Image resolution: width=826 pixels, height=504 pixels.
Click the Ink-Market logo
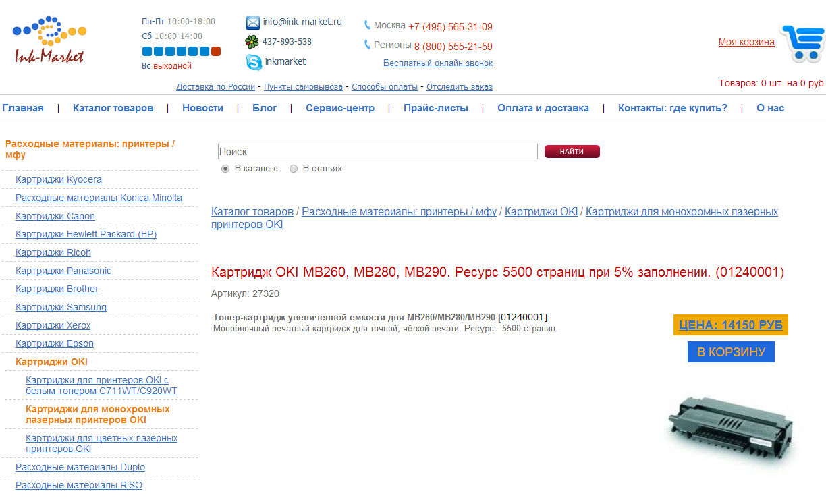point(49,40)
